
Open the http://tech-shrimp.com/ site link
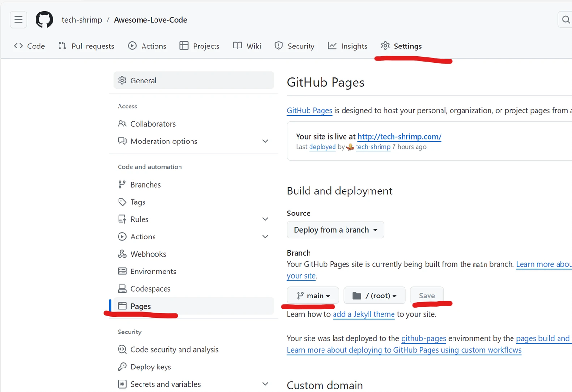(x=399, y=137)
